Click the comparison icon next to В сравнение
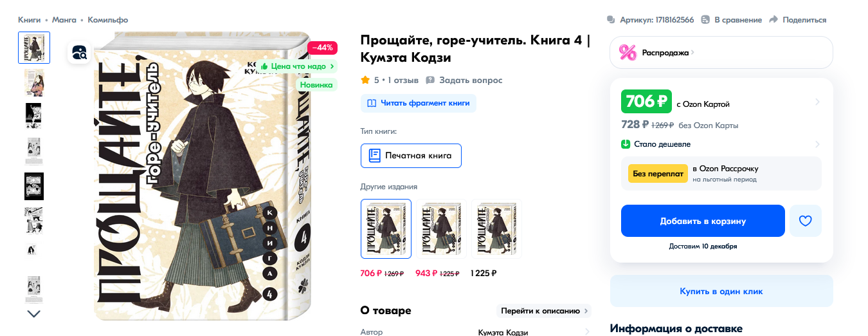The height and width of the screenshot is (336, 868). [705, 20]
